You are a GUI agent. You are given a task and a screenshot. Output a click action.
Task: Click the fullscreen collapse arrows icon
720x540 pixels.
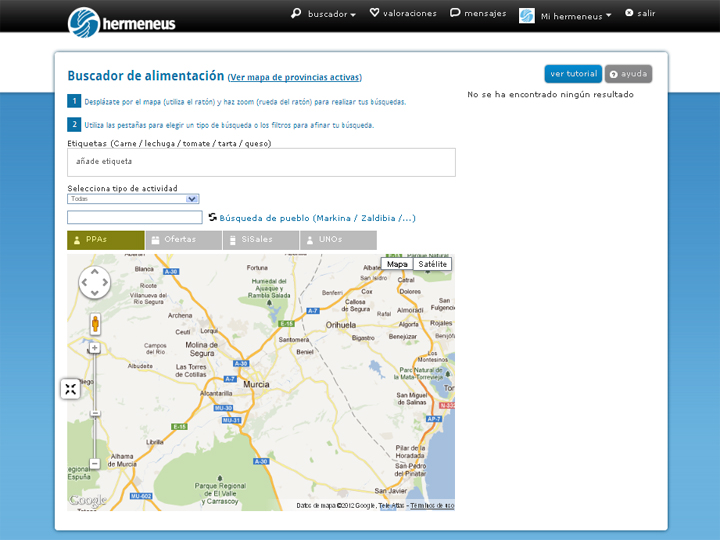pos(70,389)
